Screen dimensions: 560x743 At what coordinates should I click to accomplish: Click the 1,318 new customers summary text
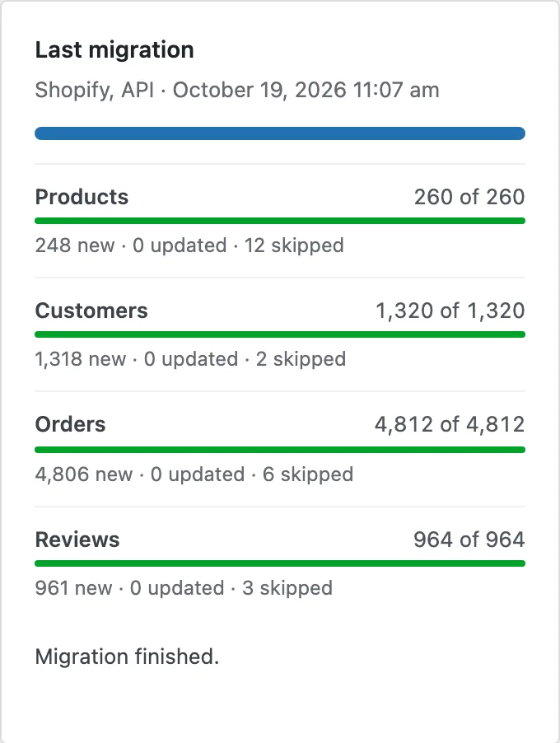point(190,359)
